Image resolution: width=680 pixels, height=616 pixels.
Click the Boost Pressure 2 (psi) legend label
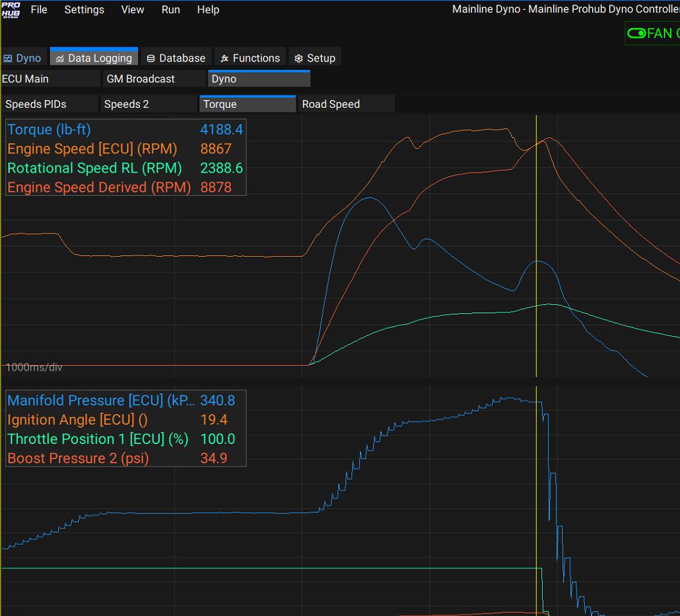coord(78,458)
